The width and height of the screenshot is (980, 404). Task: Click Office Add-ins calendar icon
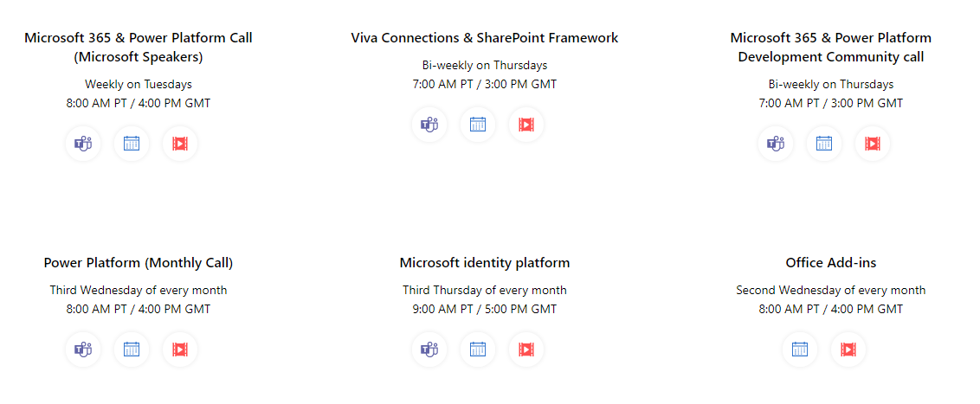pyautogui.click(x=800, y=349)
